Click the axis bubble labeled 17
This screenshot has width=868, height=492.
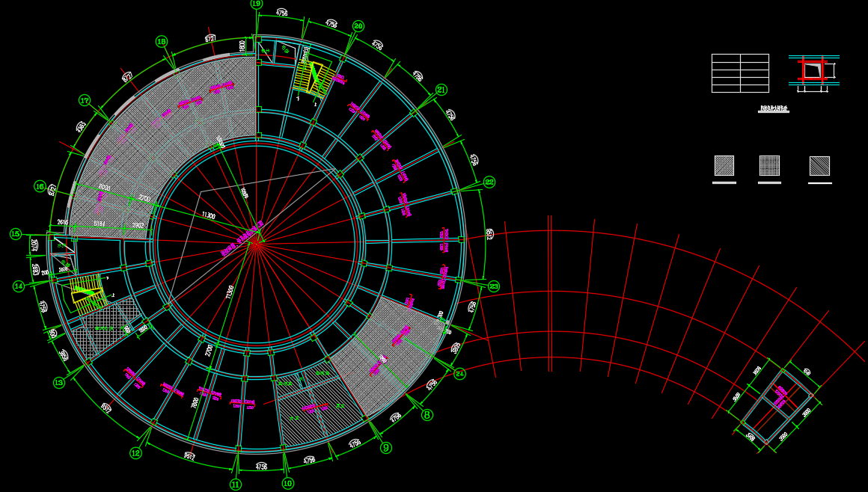[85, 100]
